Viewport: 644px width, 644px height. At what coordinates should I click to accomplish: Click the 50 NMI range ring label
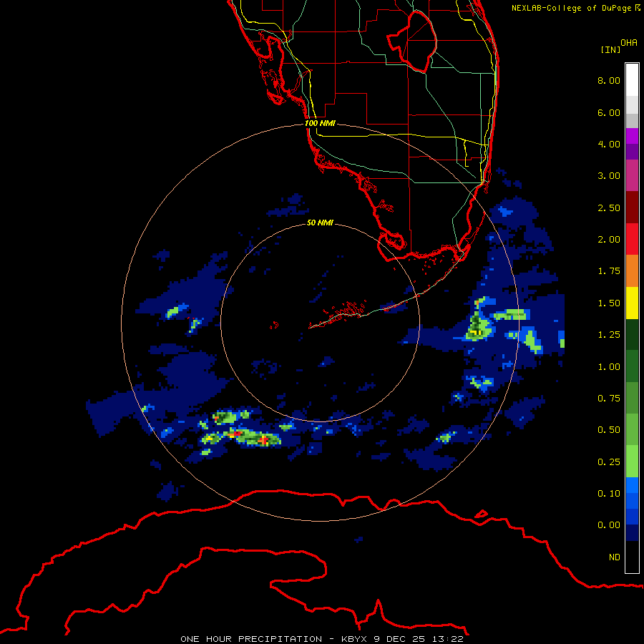[320, 223]
